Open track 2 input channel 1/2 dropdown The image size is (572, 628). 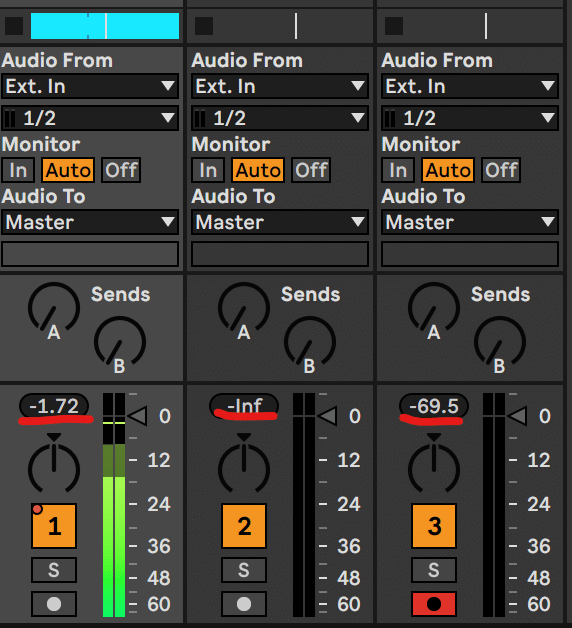[280, 118]
